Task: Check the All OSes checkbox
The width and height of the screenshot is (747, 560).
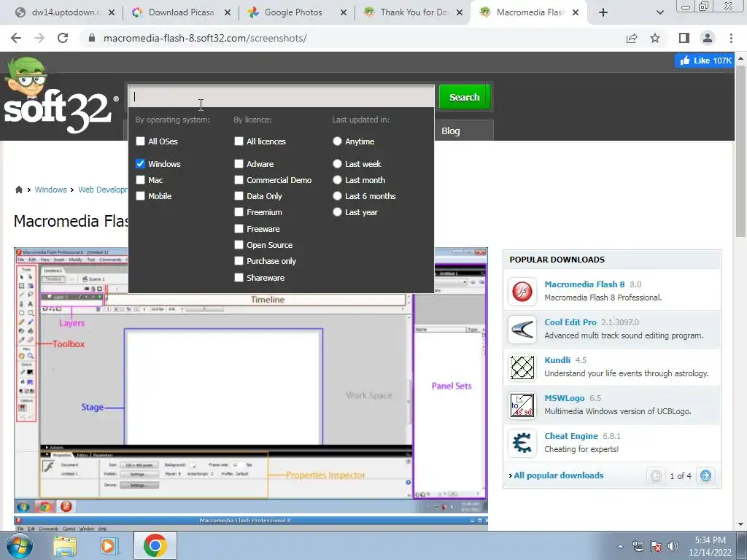Action: (x=140, y=141)
